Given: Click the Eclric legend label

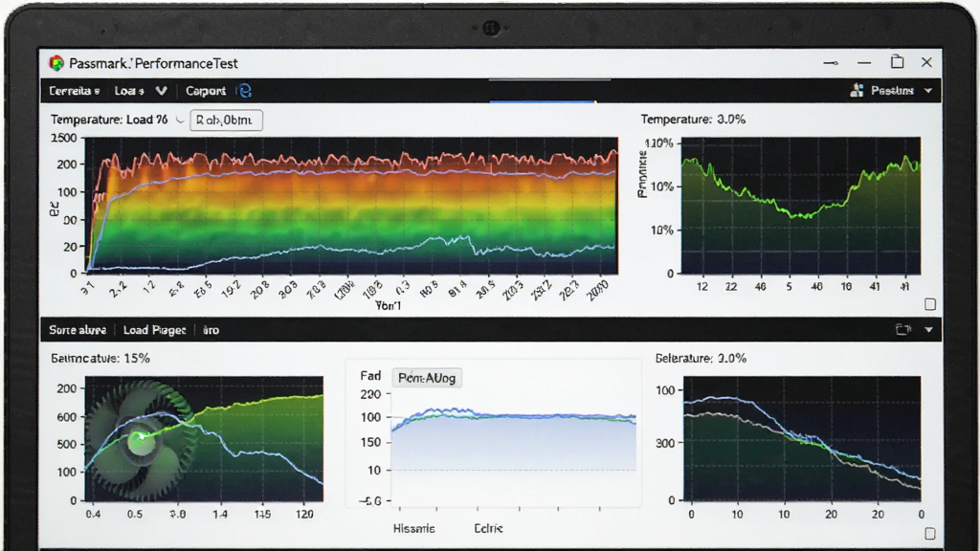Looking at the screenshot, I should click(x=488, y=528).
